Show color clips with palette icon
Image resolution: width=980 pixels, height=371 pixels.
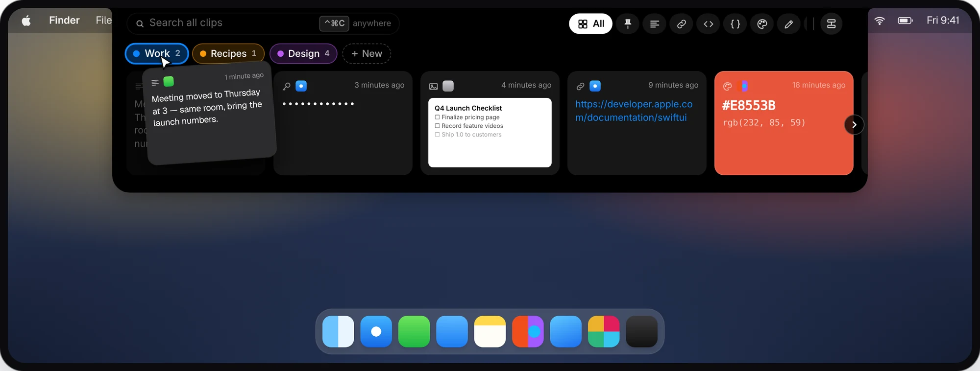pos(762,23)
